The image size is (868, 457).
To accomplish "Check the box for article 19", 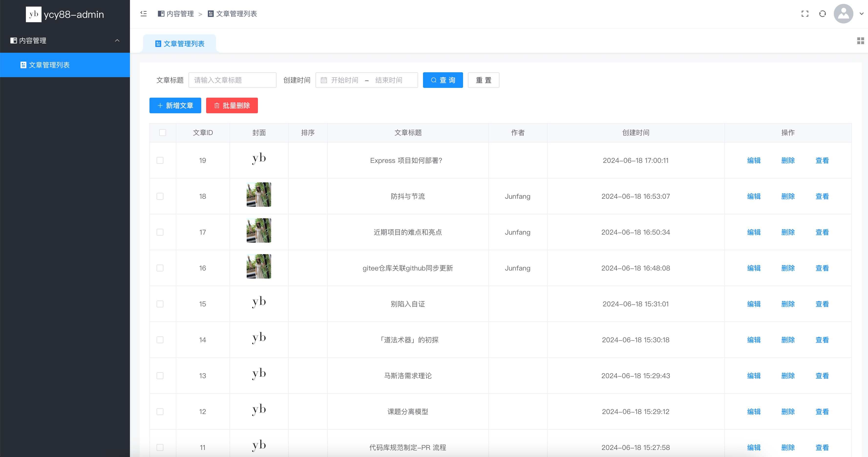I will click(x=160, y=161).
